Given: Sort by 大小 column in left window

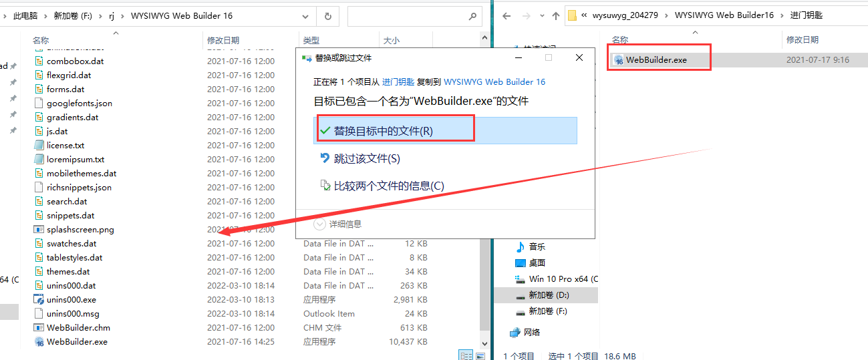Looking at the screenshot, I should tap(392, 41).
